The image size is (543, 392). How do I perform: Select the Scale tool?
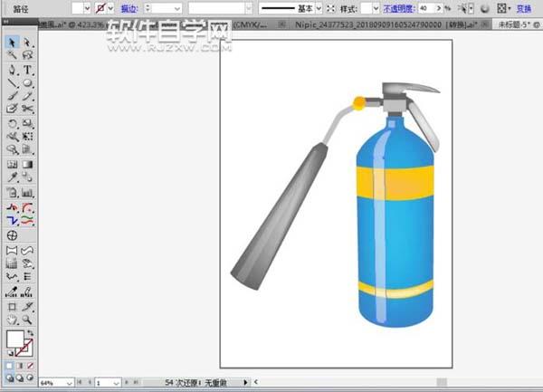pos(27,123)
